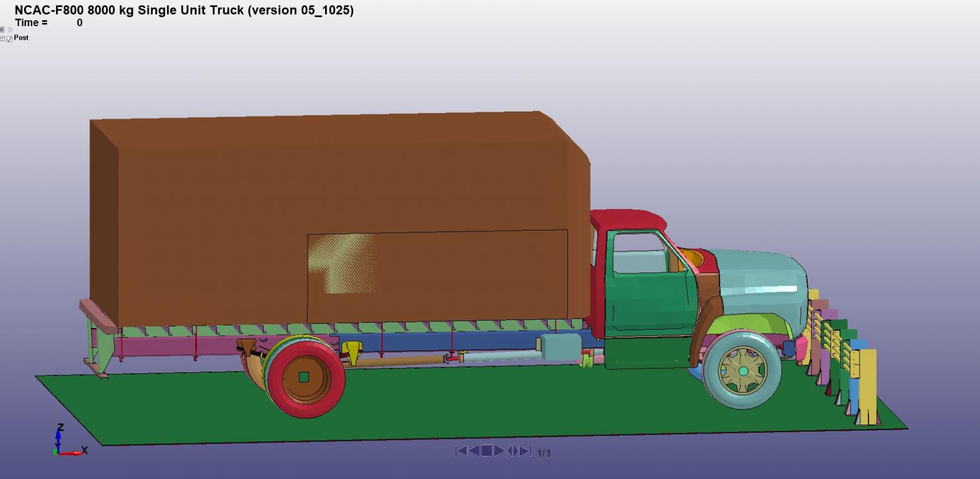The width and height of the screenshot is (980, 479).
Task: Play the animation forward
Action: coord(499,451)
